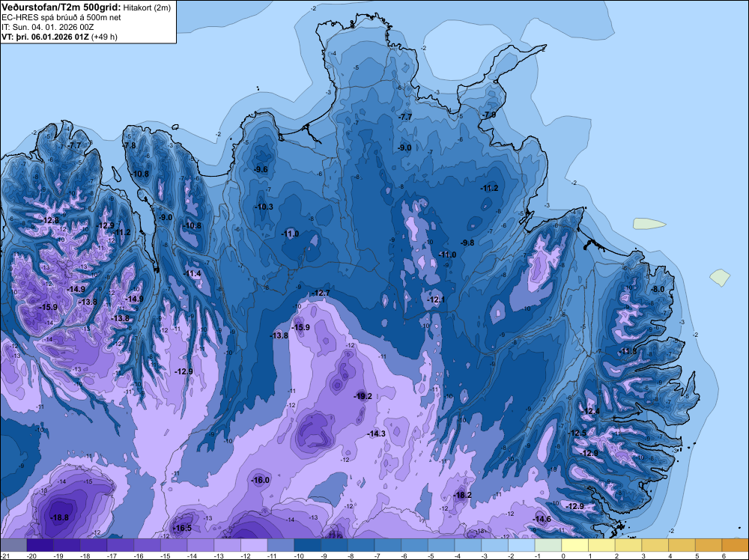Select the -18.2 temperature value

[462, 495]
